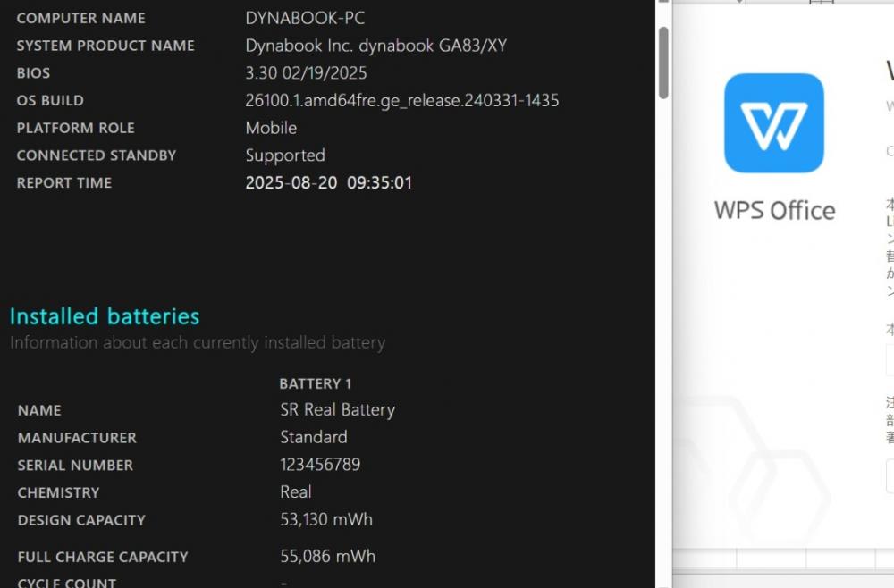This screenshot has width=894, height=588.
Task: Click the OS build string value
Action: coord(402,101)
